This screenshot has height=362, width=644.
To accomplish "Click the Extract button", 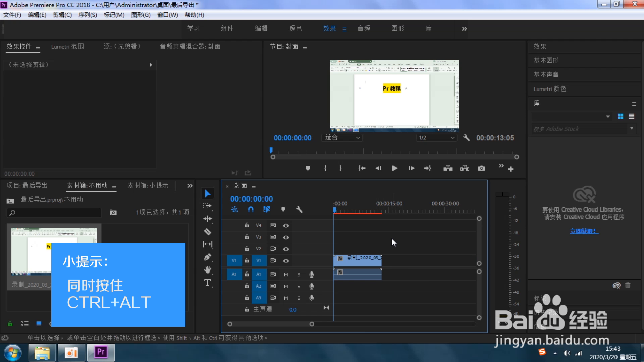I will [465, 168].
